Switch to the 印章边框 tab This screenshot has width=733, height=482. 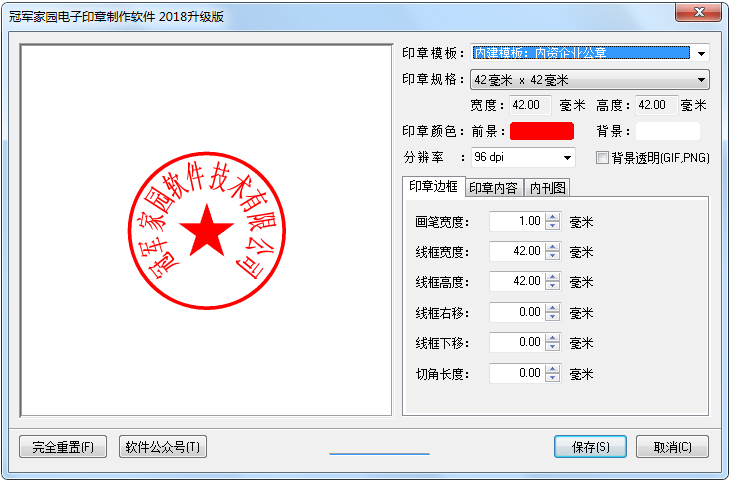point(433,187)
